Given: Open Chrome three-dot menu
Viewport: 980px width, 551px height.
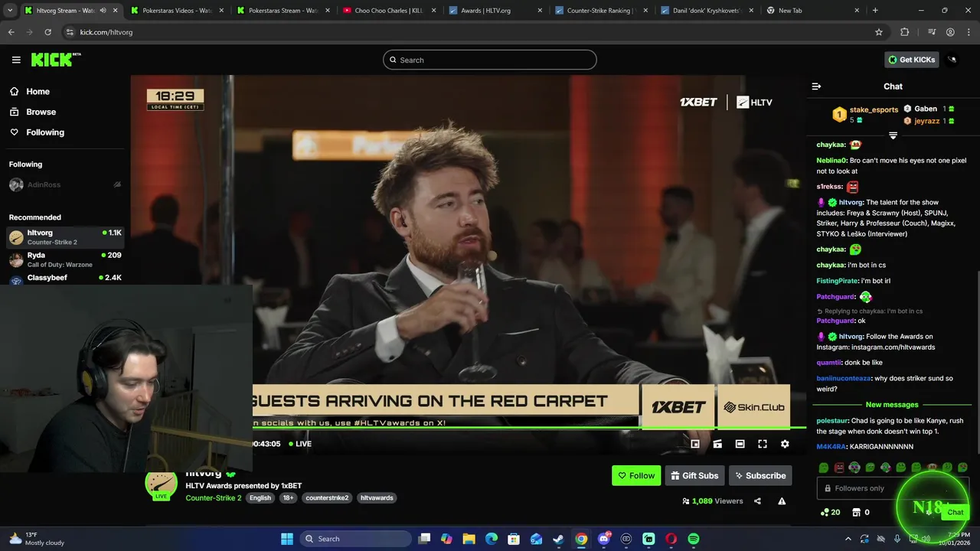Looking at the screenshot, I should point(969,32).
